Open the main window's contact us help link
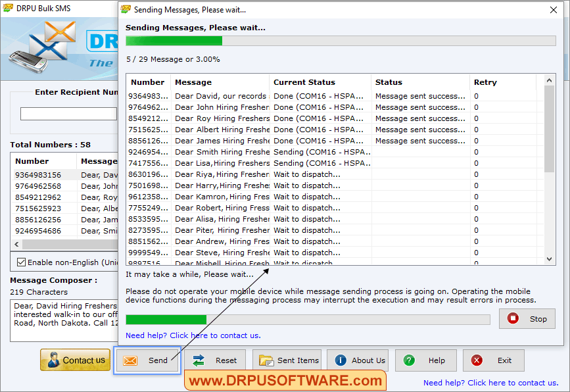 click(490, 383)
